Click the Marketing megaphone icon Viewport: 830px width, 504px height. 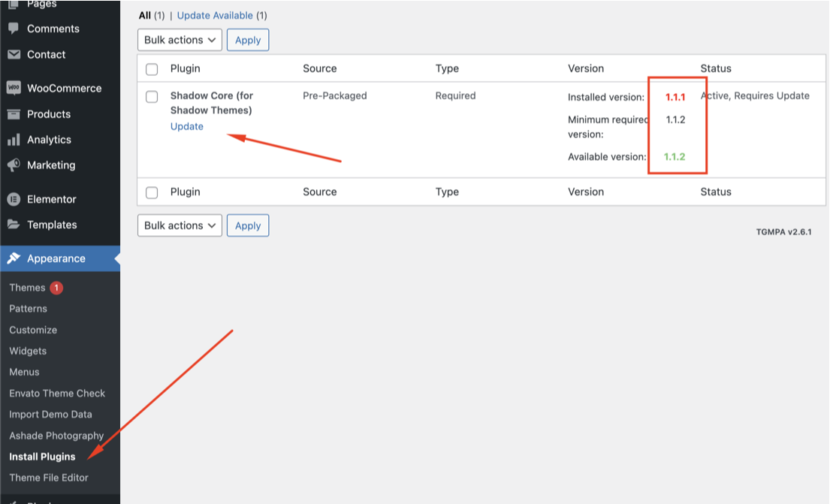pyautogui.click(x=14, y=164)
